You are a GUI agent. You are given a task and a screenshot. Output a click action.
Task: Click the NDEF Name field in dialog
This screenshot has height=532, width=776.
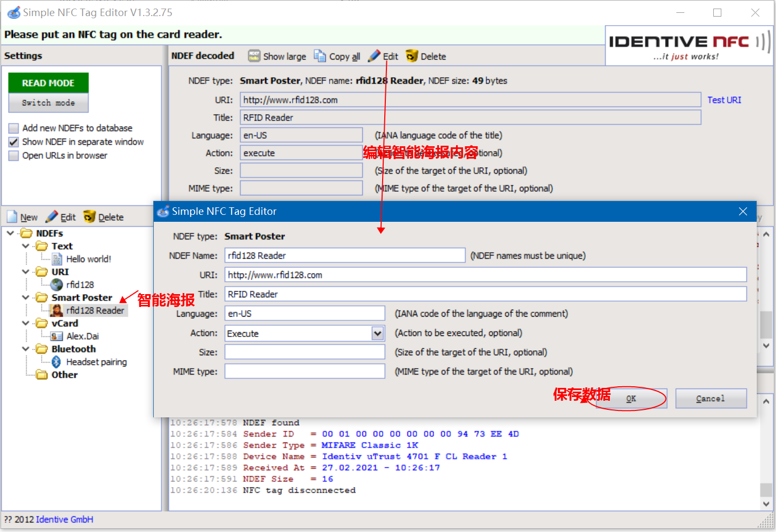pyautogui.click(x=345, y=256)
